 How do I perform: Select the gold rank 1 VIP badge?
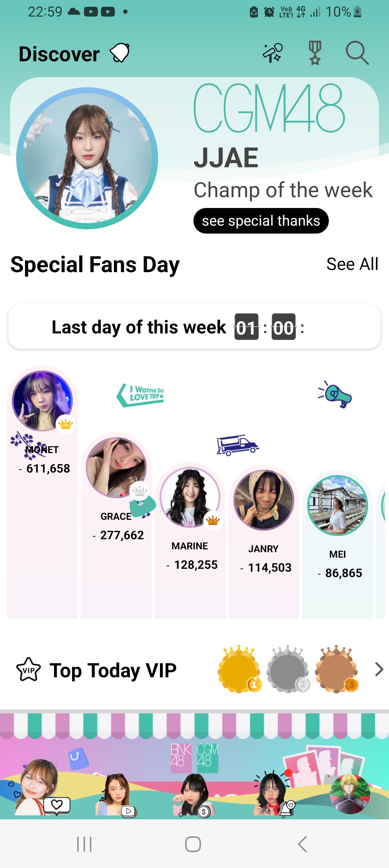click(239, 670)
